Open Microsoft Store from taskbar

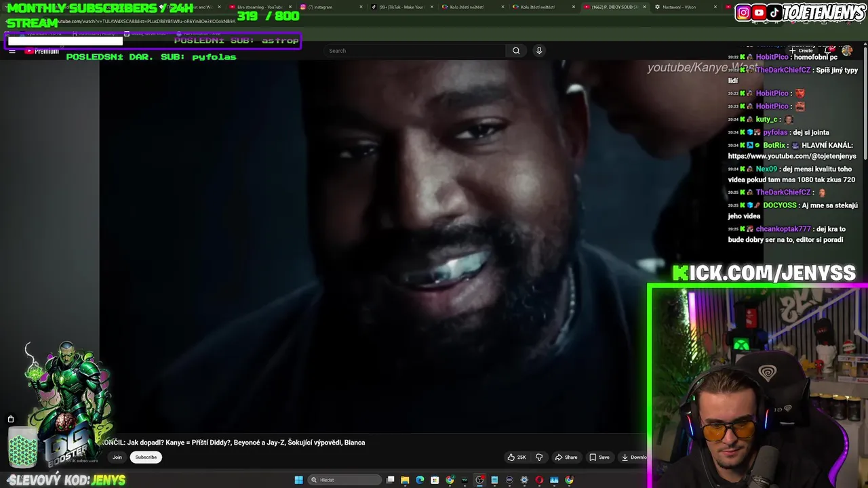pyautogui.click(x=435, y=480)
